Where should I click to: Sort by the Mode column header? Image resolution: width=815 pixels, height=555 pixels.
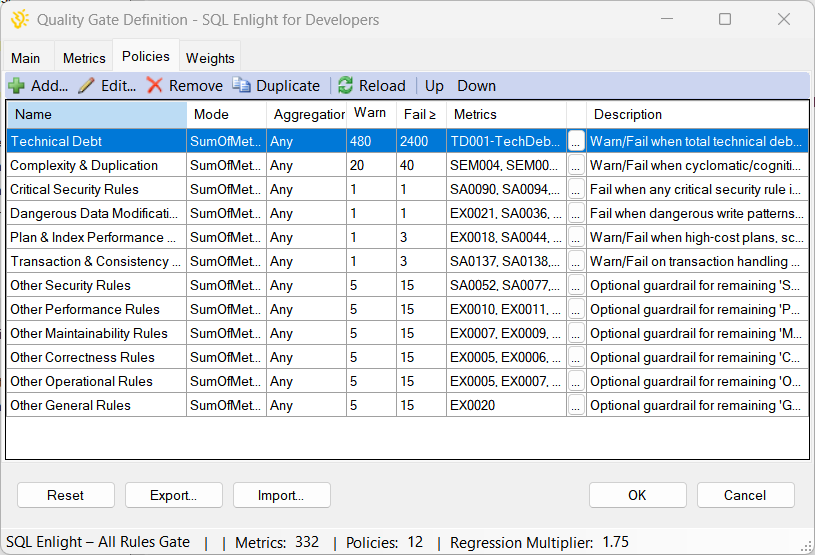[x=227, y=114]
